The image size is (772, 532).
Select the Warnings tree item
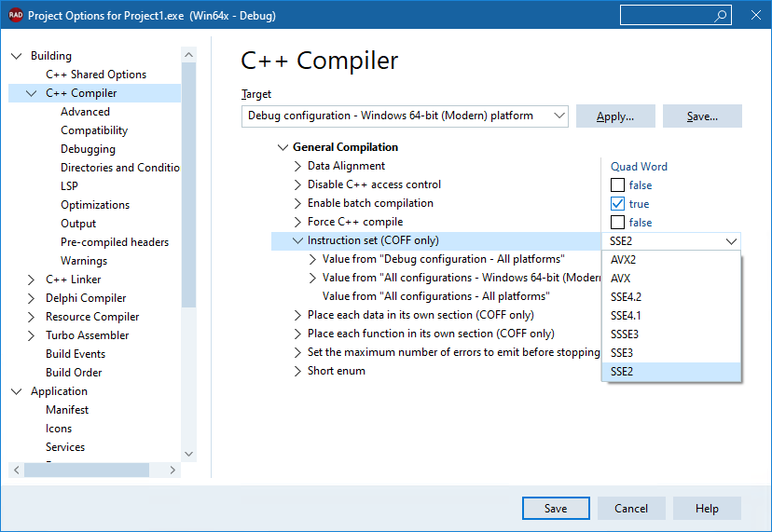coord(84,261)
